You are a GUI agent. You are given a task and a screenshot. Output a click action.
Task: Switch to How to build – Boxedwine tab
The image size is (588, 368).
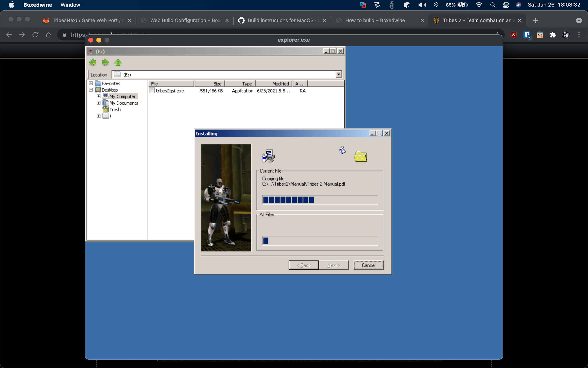(x=380, y=20)
